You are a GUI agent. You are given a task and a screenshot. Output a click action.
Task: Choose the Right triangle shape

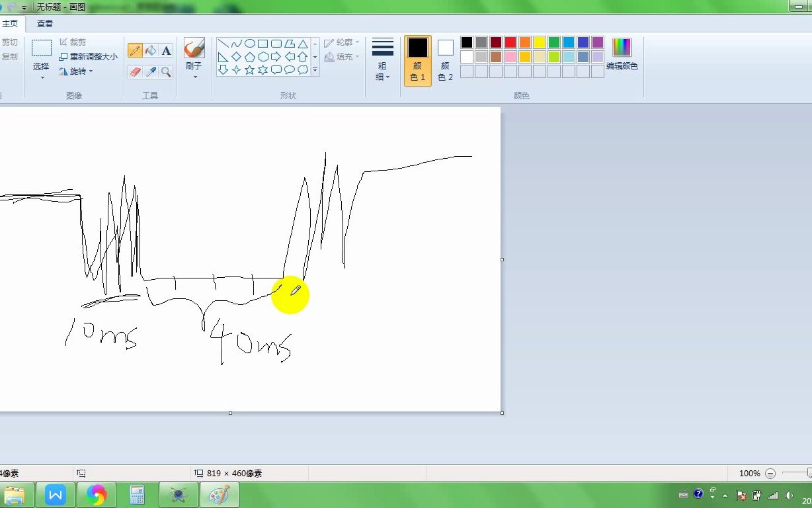pos(223,57)
